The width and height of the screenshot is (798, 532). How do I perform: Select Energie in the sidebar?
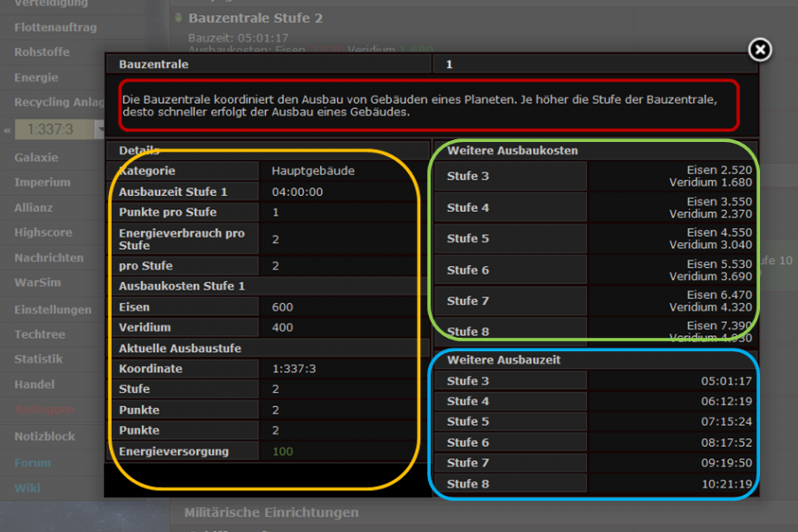tap(36, 77)
